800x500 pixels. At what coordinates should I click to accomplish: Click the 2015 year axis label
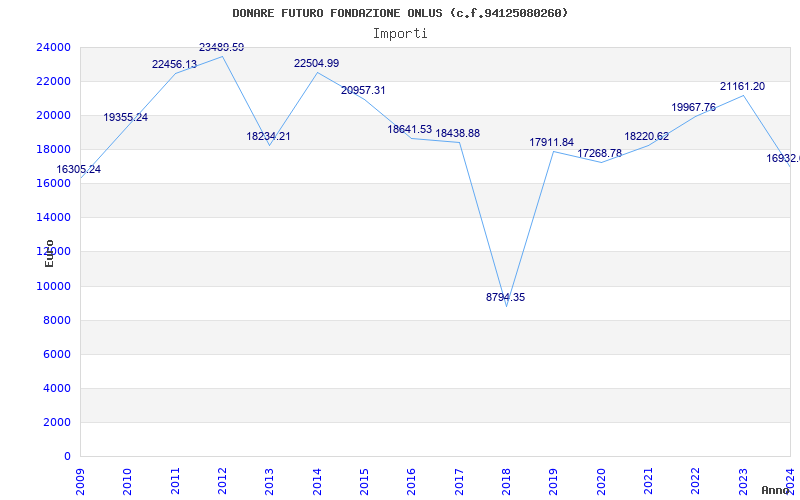click(x=364, y=481)
